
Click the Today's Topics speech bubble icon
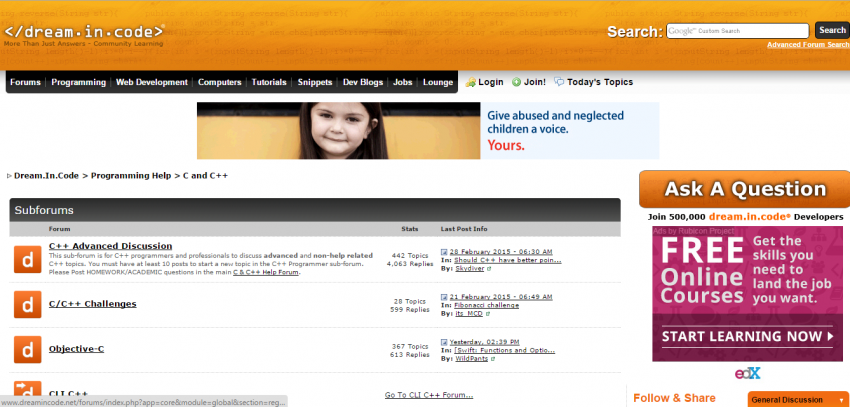(x=559, y=82)
